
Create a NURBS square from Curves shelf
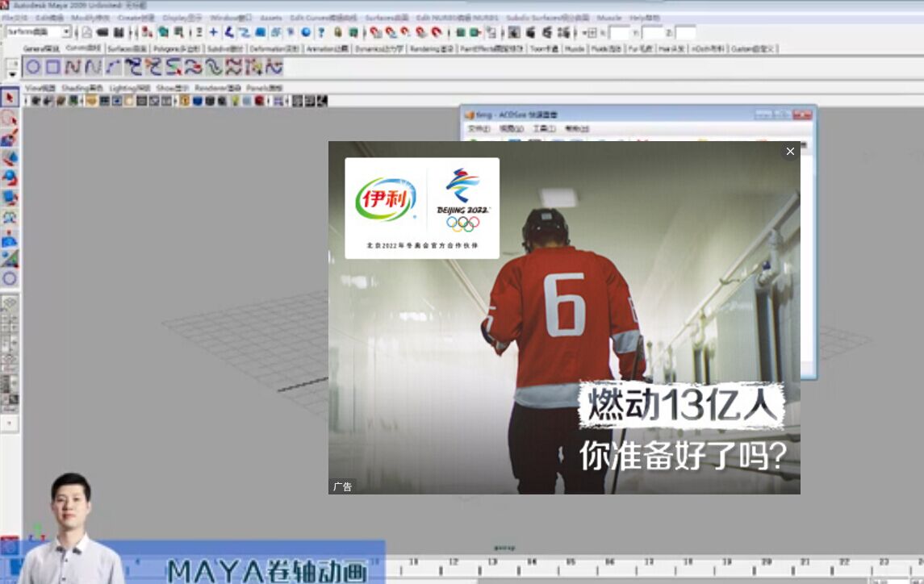coord(52,67)
